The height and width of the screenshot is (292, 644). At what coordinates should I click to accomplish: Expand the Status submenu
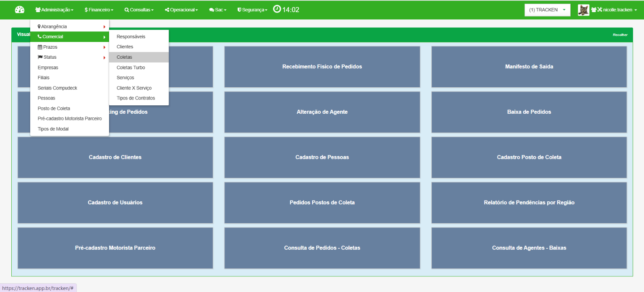click(70, 57)
